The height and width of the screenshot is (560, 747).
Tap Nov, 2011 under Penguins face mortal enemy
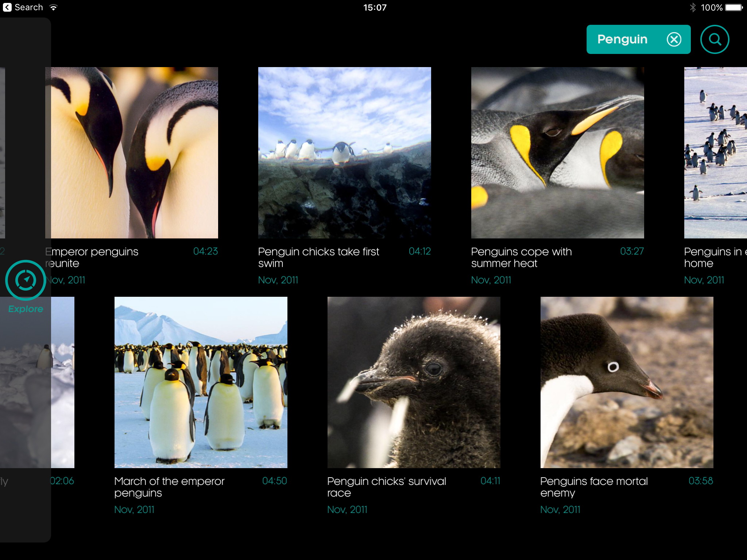coord(561,510)
